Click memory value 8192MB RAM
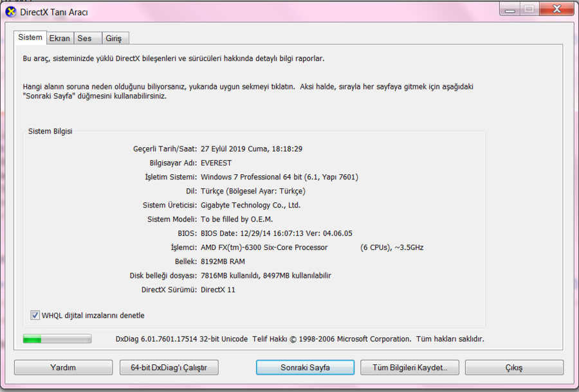This screenshot has width=579, height=392. click(x=223, y=262)
